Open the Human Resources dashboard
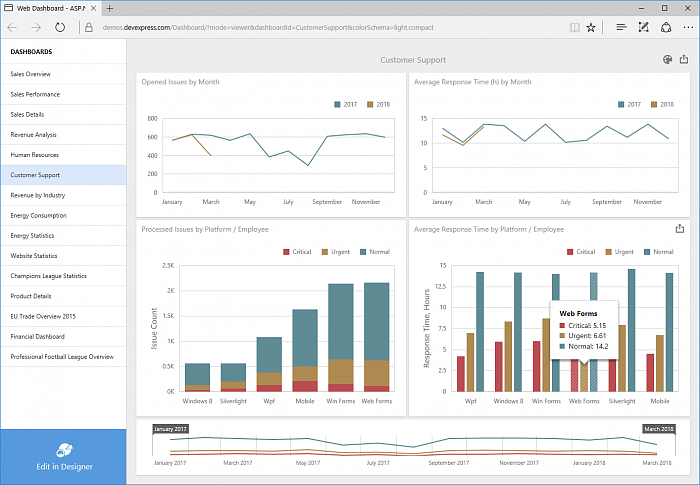 pos(35,155)
